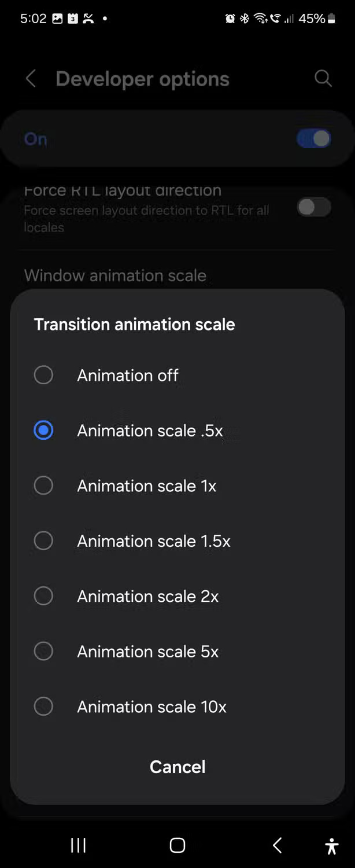Toggle Developer options off
Image resolution: width=355 pixels, height=868 pixels.
313,138
